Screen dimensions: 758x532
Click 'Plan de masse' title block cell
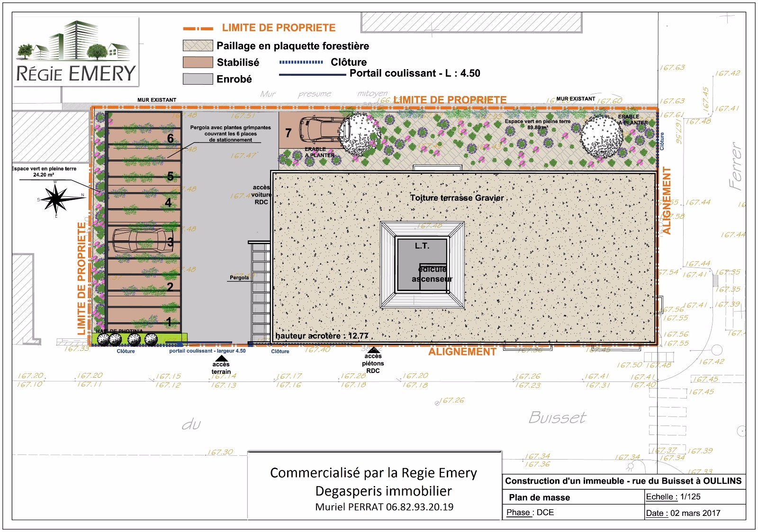point(573,497)
